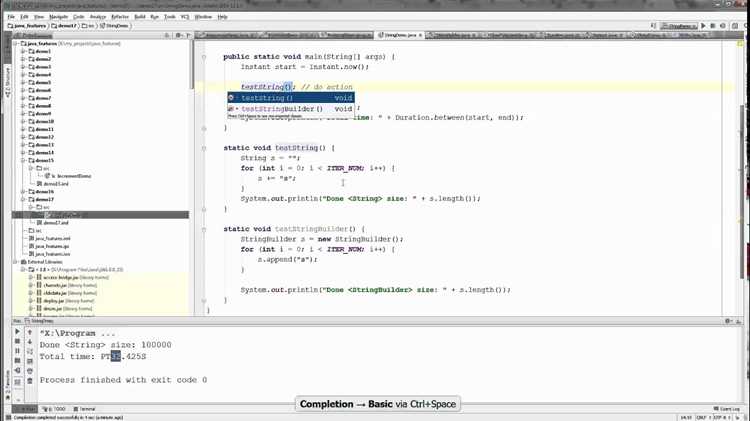Click the tool windows quick-access icon in status bar
750x421 pixels.
pyautogui.click(x=8, y=417)
